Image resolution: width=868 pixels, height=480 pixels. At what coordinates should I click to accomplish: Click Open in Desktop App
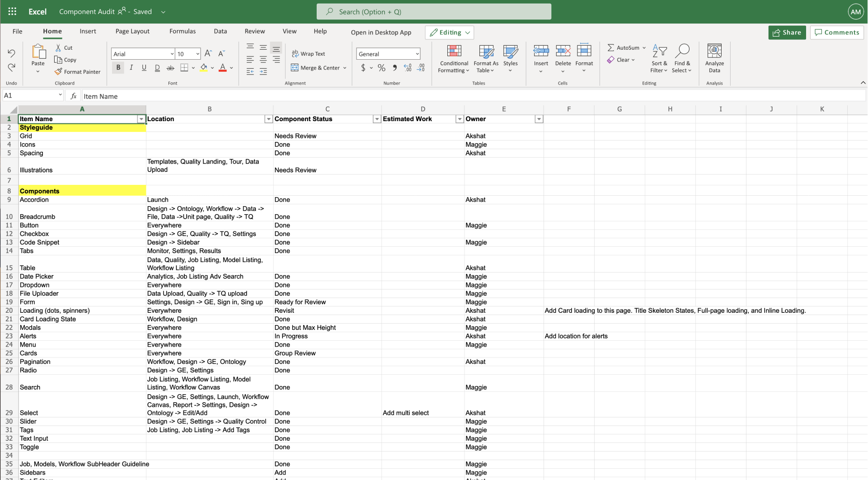[381, 32]
